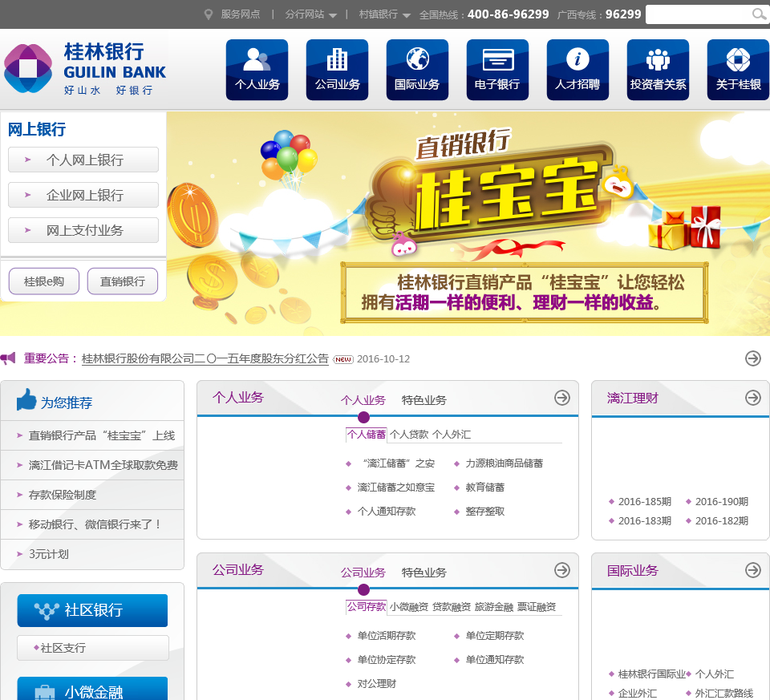The image size is (770, 700).
Task: Click the thumbs-up 为您推荐 icon
Action: (x=26, y=399)
